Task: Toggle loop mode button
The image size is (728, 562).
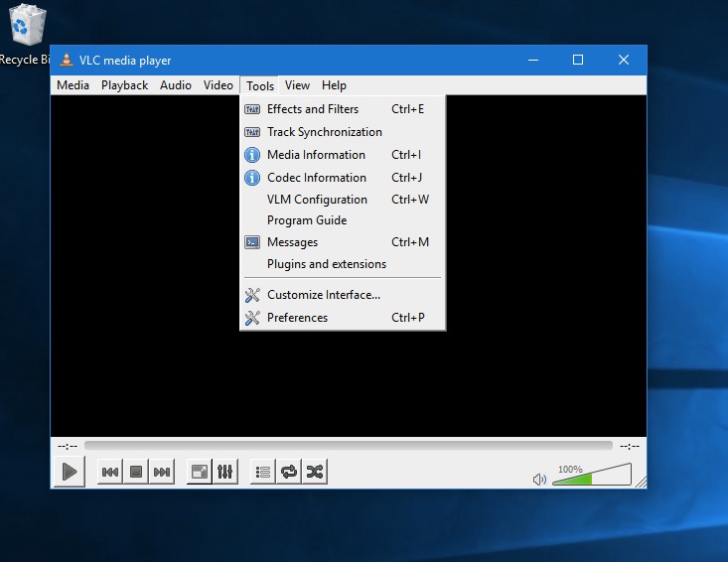Action: point(289,472)
